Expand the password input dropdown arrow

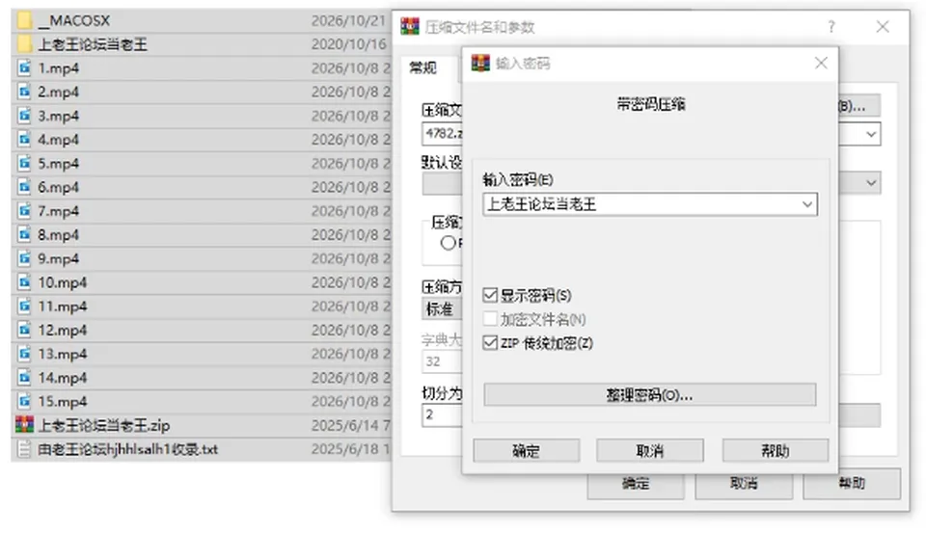pyautogui.click(x=806, y=204)
